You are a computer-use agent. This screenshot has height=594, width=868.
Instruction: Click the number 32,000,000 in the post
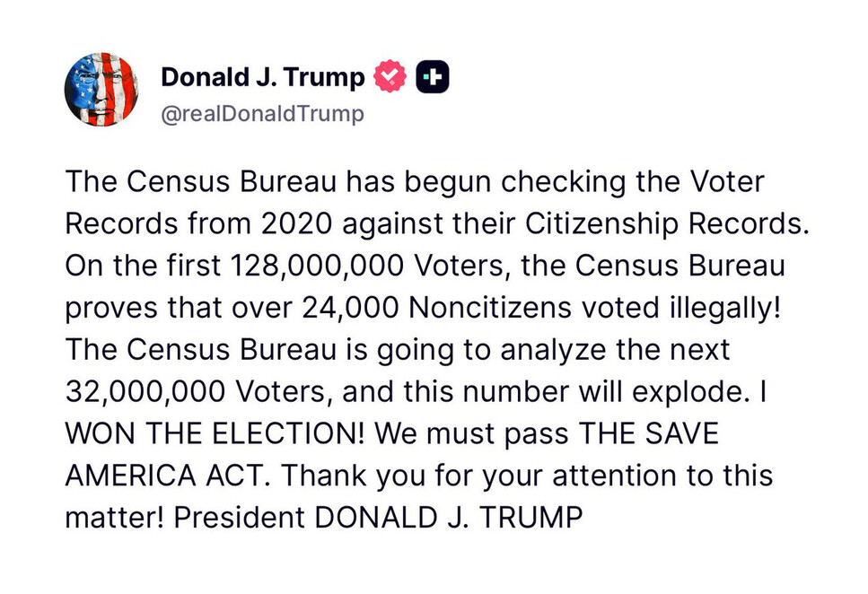(x=145, y=392)
